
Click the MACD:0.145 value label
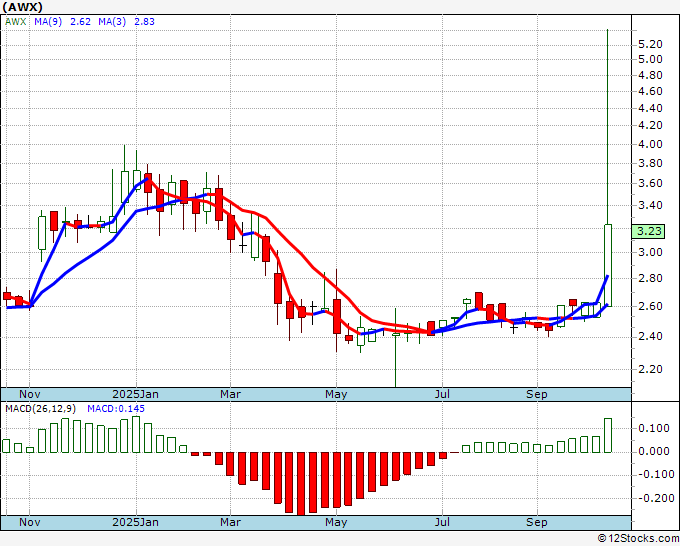click(x=116, y=409)
